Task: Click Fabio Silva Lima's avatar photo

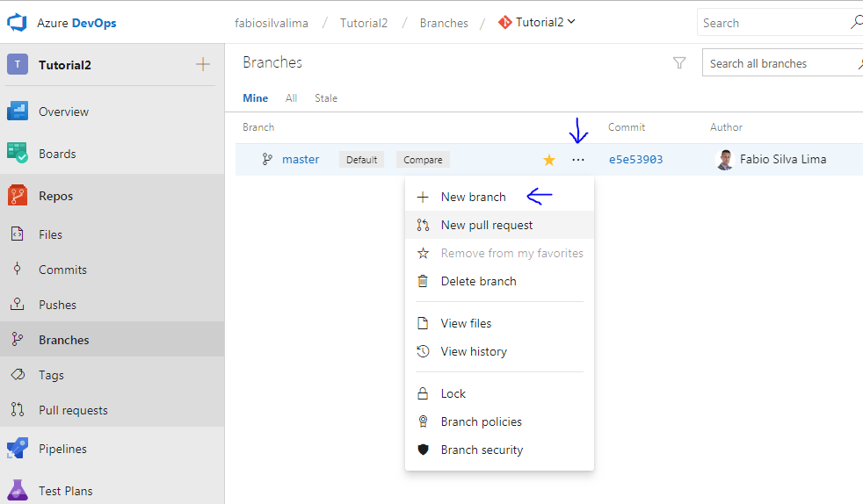Action: (x=725, y=160)
